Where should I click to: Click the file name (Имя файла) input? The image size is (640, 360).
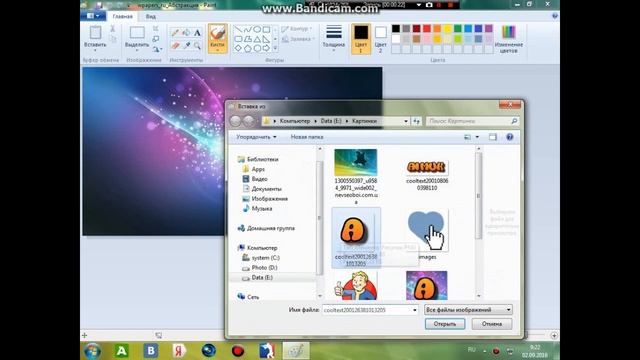click(x=370, y=310)
